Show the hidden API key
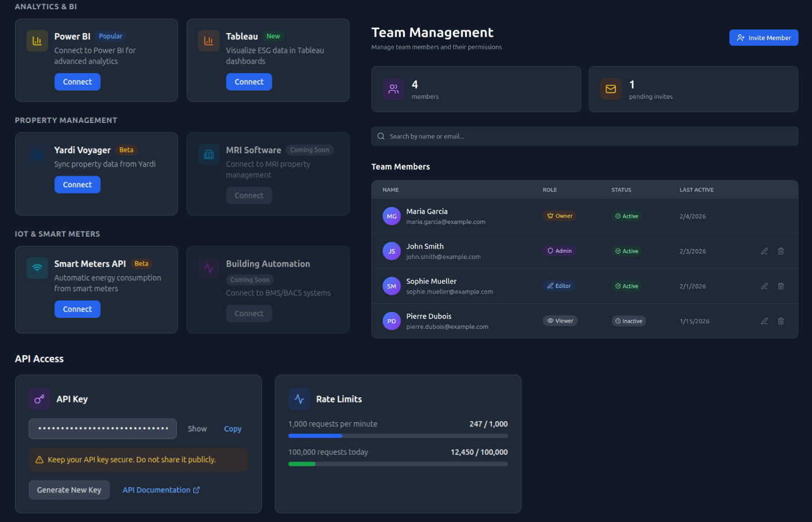This screenshot has width=812, height=522. click(197, 429)
